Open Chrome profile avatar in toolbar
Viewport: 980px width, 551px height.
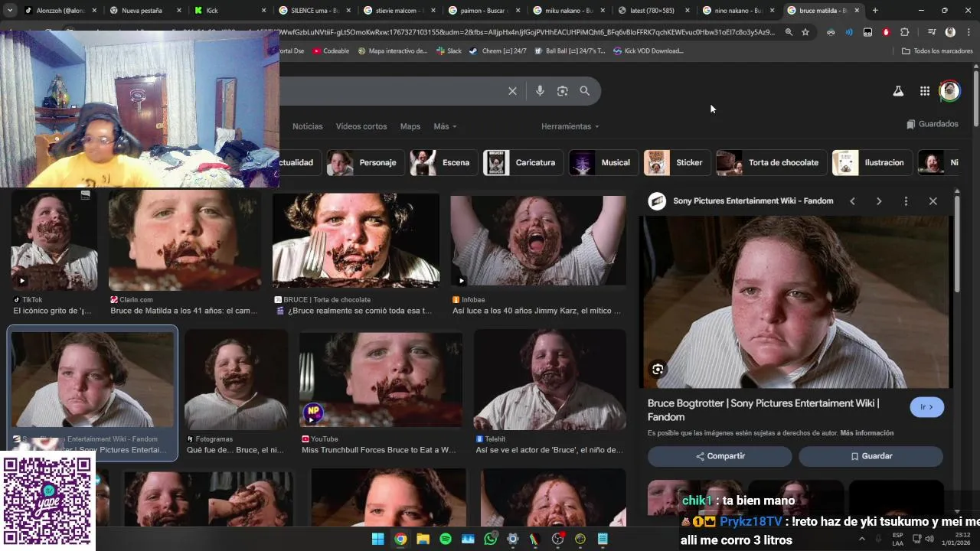coord(950,32)
